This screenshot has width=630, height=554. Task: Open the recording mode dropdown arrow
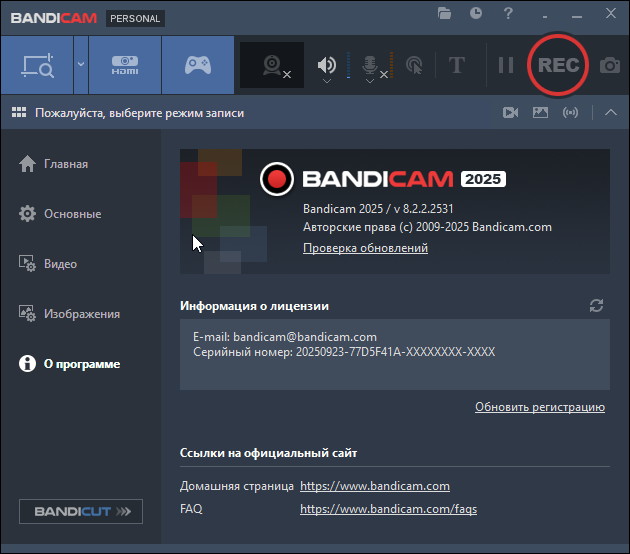click(81, 66)
